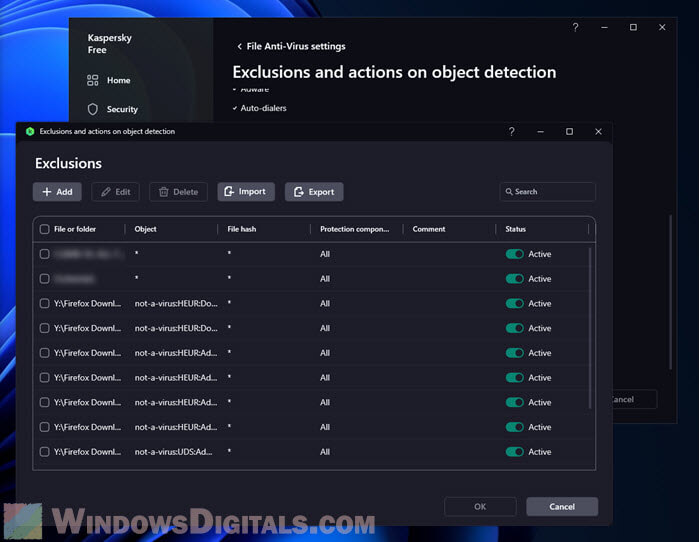This screenshot has height=542, width=700.
Task: Close the Exclusions dialog window
Action: 598,132
